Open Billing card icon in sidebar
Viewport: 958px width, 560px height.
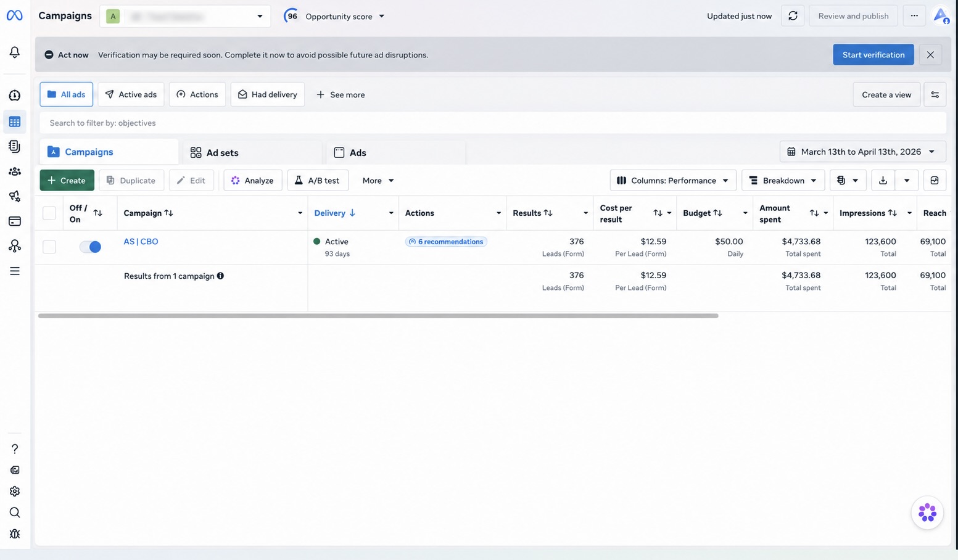click(14, 221)
